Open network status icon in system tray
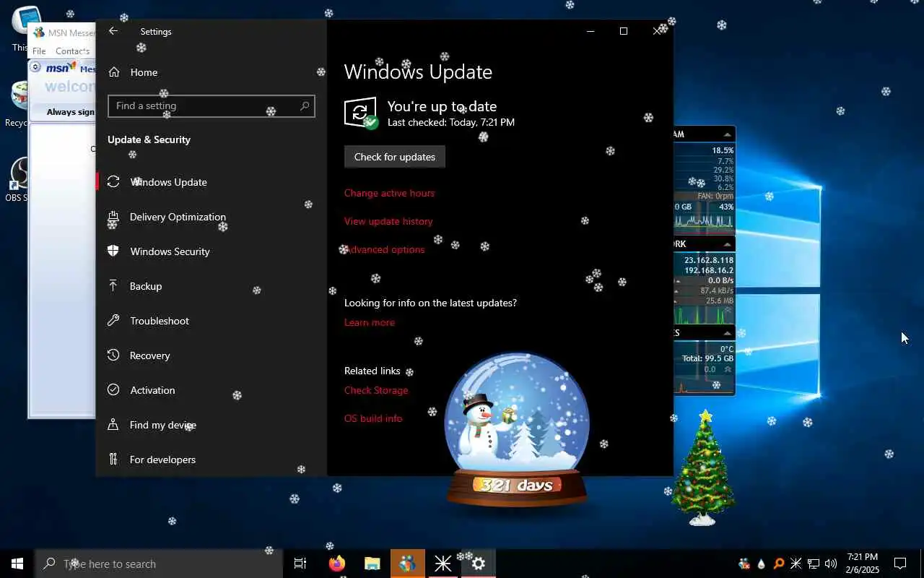 coord(814,564)
